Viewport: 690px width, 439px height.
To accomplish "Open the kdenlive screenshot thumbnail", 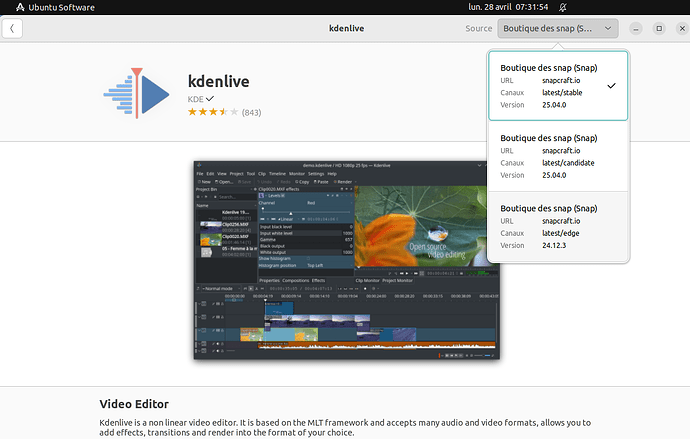I will [347, 260].
